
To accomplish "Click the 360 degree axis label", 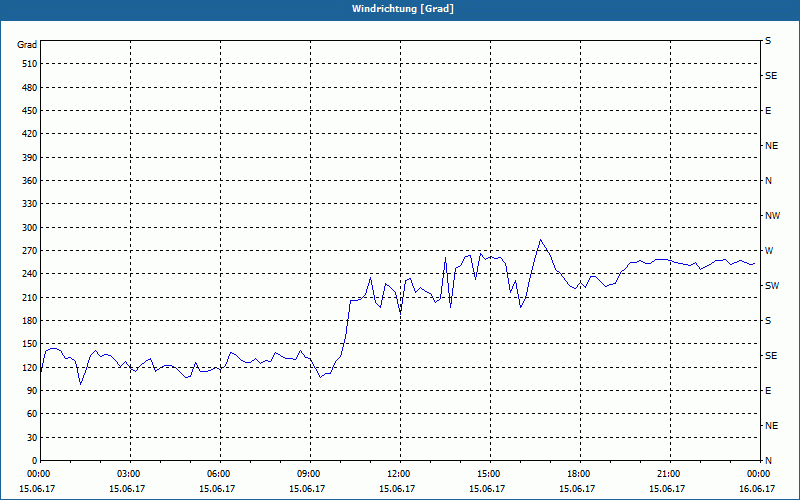I will click(x=30, y=181).
